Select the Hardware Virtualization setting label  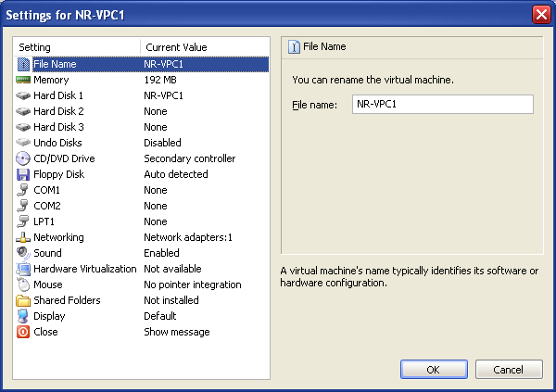[85, 269]
